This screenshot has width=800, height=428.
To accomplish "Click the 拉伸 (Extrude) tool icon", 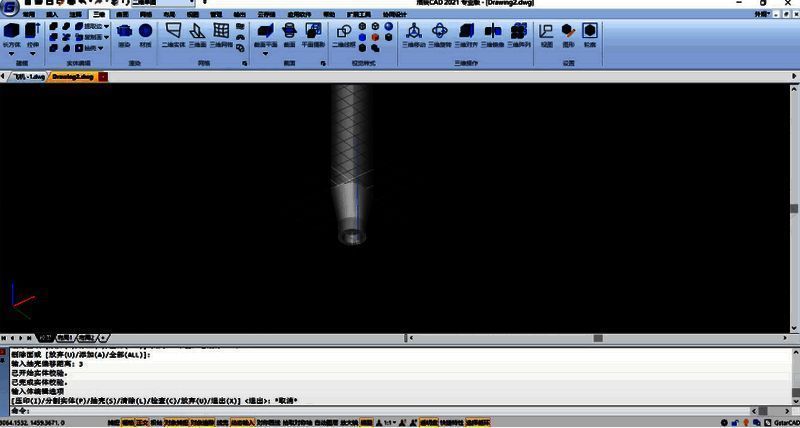I will coord(34,34).
